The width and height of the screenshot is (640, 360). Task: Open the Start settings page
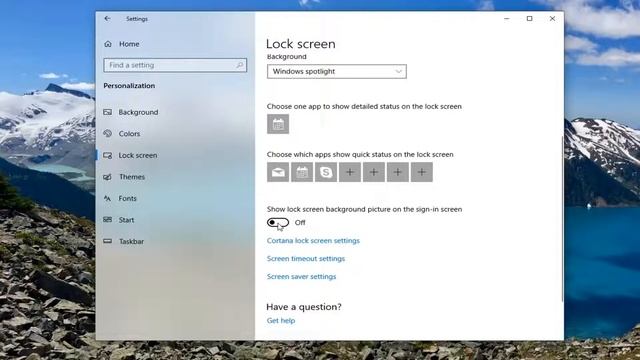126,220
